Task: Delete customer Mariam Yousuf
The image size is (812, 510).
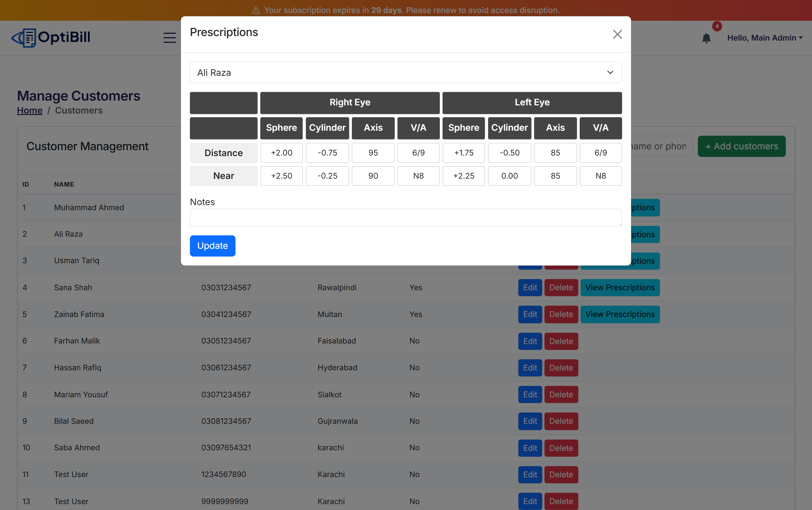Action: (561, 395)
